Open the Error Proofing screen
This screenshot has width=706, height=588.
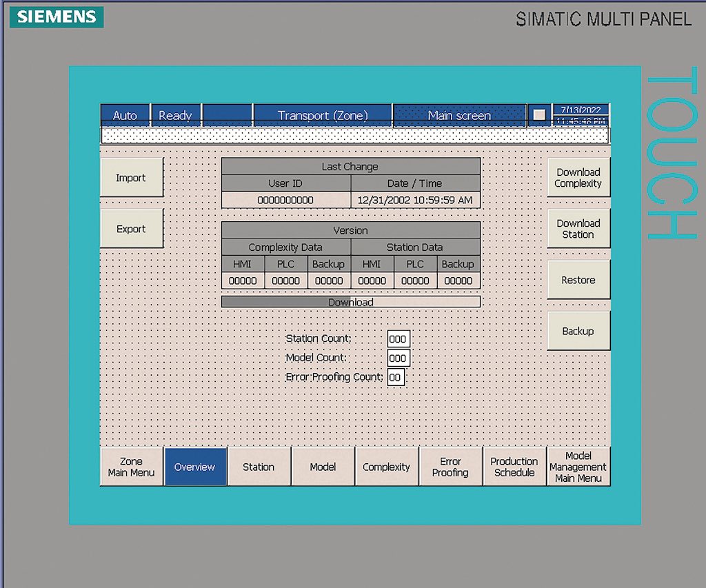pyautogui.click(x=450, y=467)
